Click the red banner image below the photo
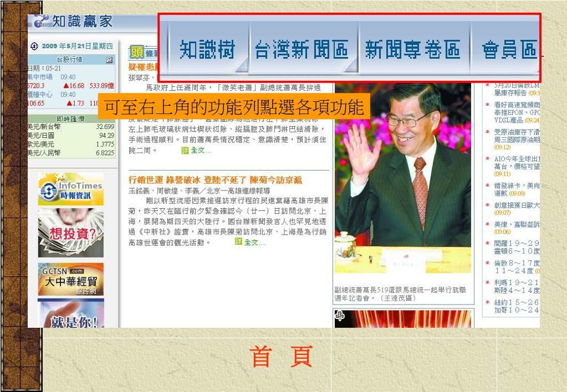Image resolution: width=567 pixels, height=392 pixels. (x=403, y=318)
